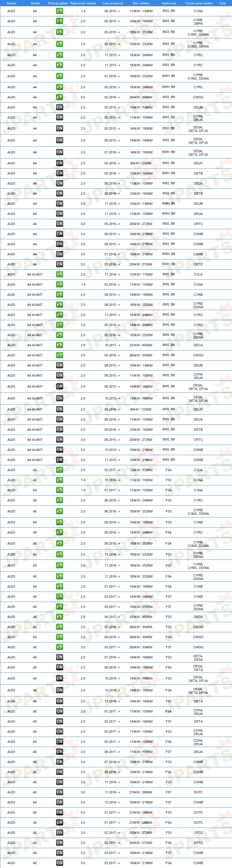Click 90kW / 122KM in A4 AVANT row
Screen dimensions: 232x868
click(141, 409)
